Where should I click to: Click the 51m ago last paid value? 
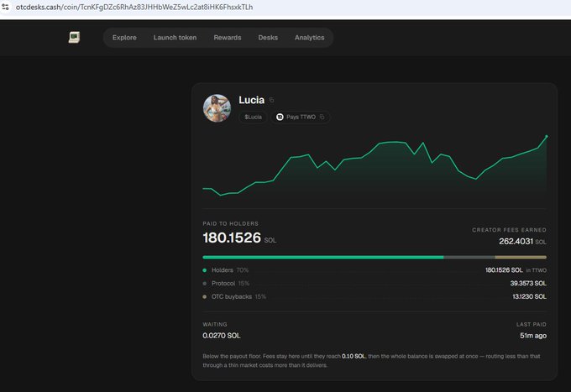pyautogui.click(x=533, y=336)
